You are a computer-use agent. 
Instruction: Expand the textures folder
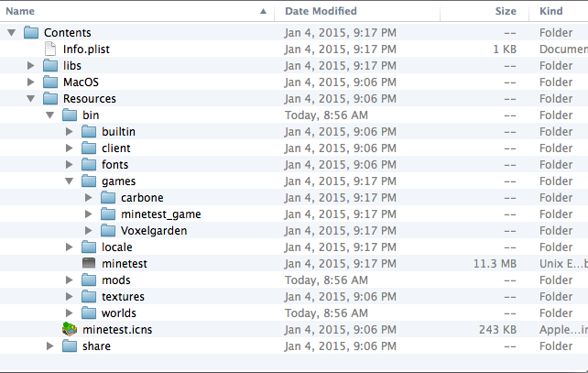click(x=70, y=297)
